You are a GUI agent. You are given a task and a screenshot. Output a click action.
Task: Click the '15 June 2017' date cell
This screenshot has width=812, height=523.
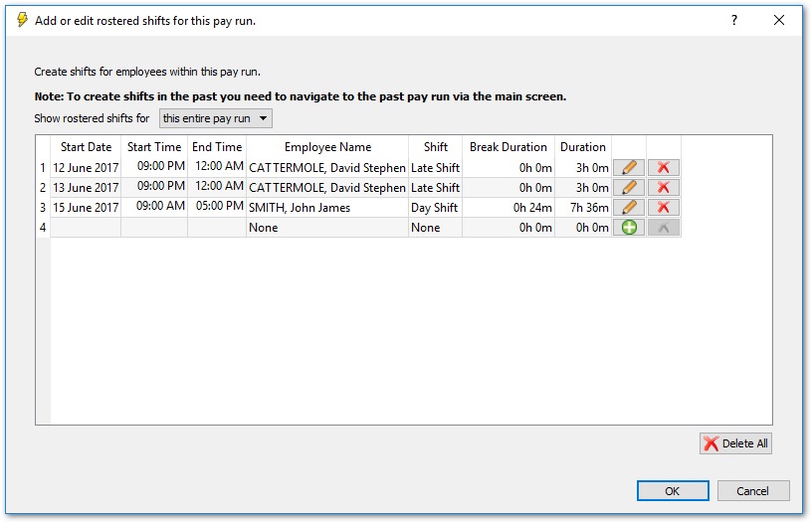[x=86, y=208]
